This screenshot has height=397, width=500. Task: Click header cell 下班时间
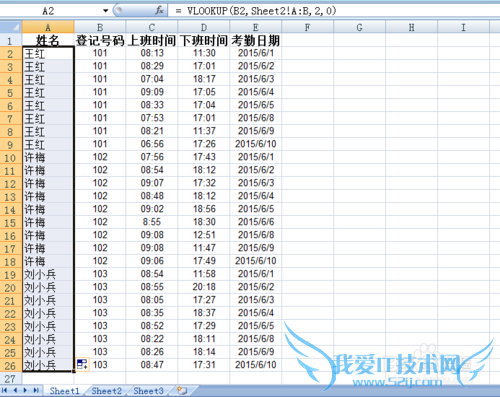coord(204,40)
